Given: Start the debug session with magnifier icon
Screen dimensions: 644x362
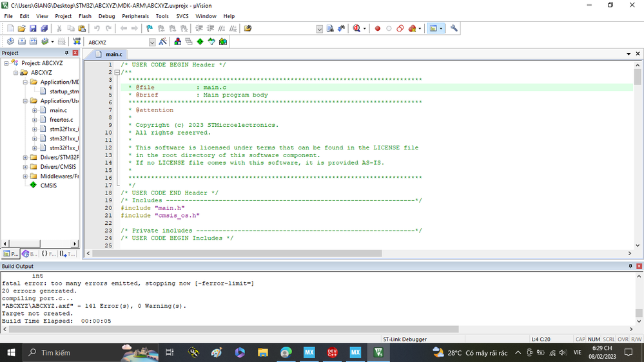Looking at the screenshot, I should pyautogui.click(x=356, y=28).
